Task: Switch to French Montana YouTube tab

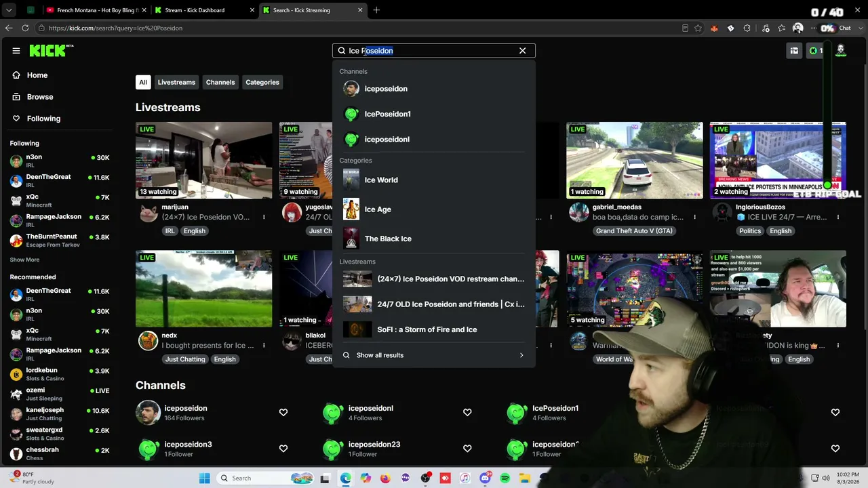Action: pyautogui.click(x=95, y=10)
